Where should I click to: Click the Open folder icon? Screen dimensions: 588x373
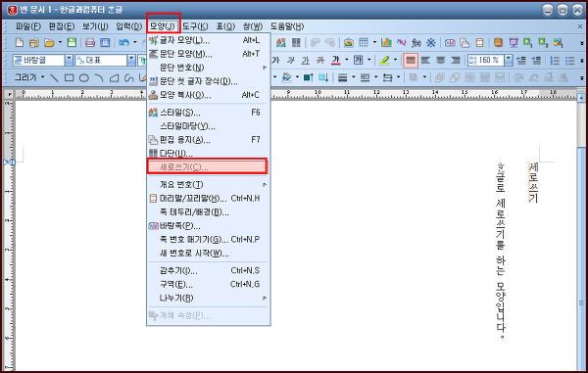coord(49,43)
